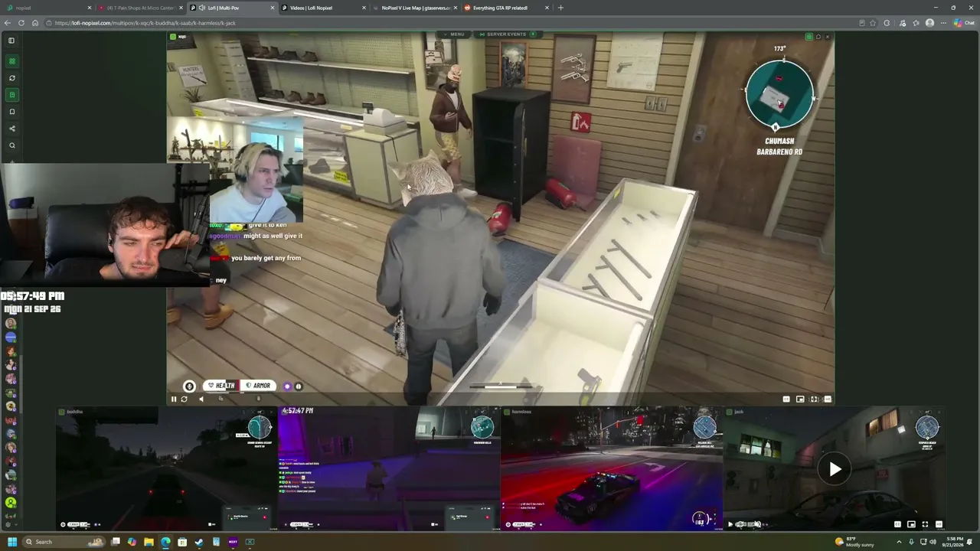Screen dimensions: 980x551
Task: Close the Lofi Multi-Pov tab
Action: tap(272, 8)
